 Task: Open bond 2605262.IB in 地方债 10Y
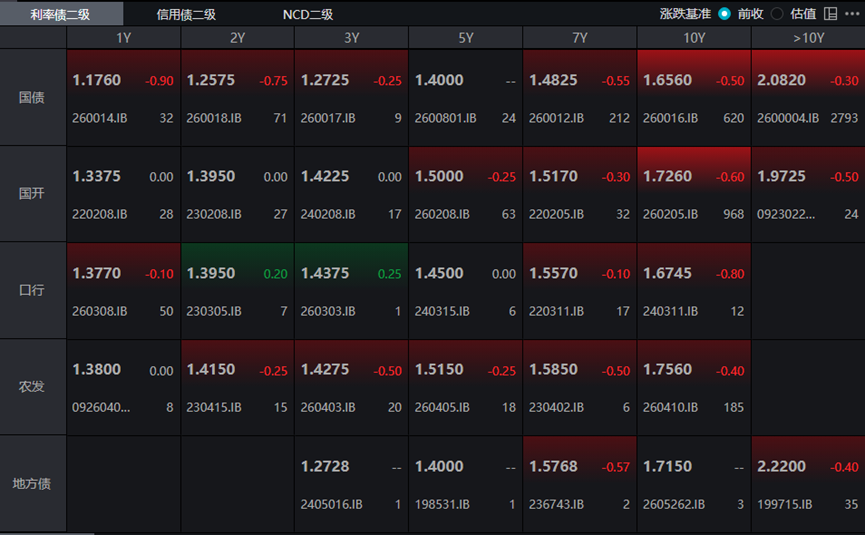(674, 504)
